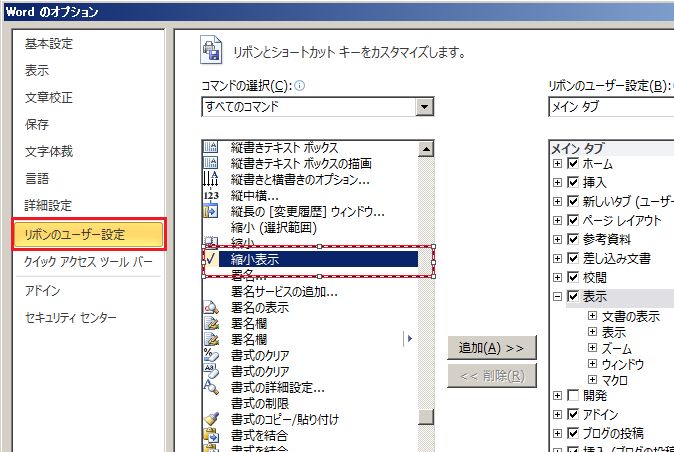The height and width of the screenshot is (452, 674).
Task: Choose the 縦長の [変更履歴] ウィンドウ... icon
Action: 211,211
